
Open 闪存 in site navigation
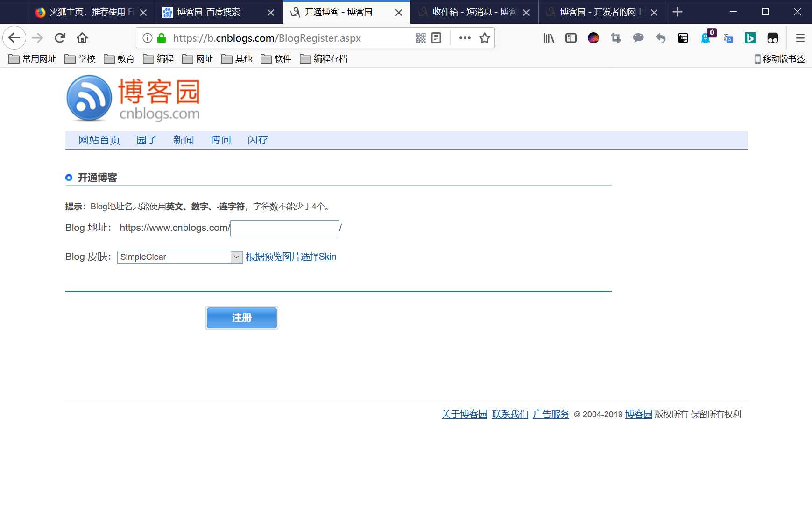[x=258, y=140]
